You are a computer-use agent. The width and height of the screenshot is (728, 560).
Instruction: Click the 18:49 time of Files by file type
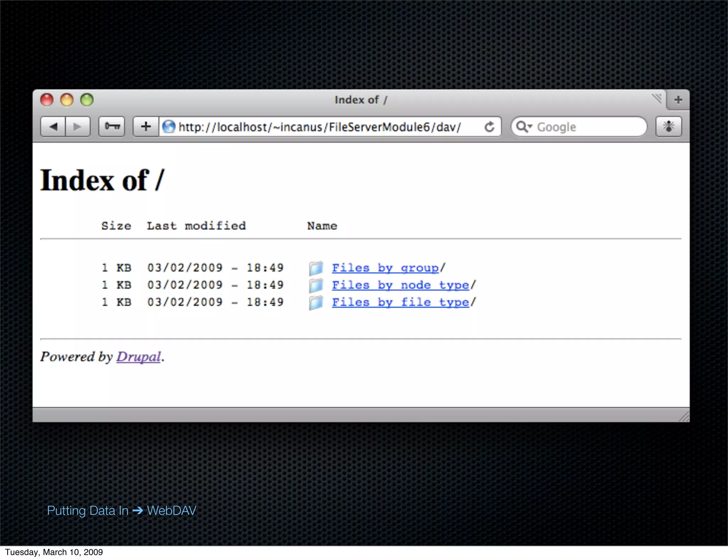pos(265,302)
